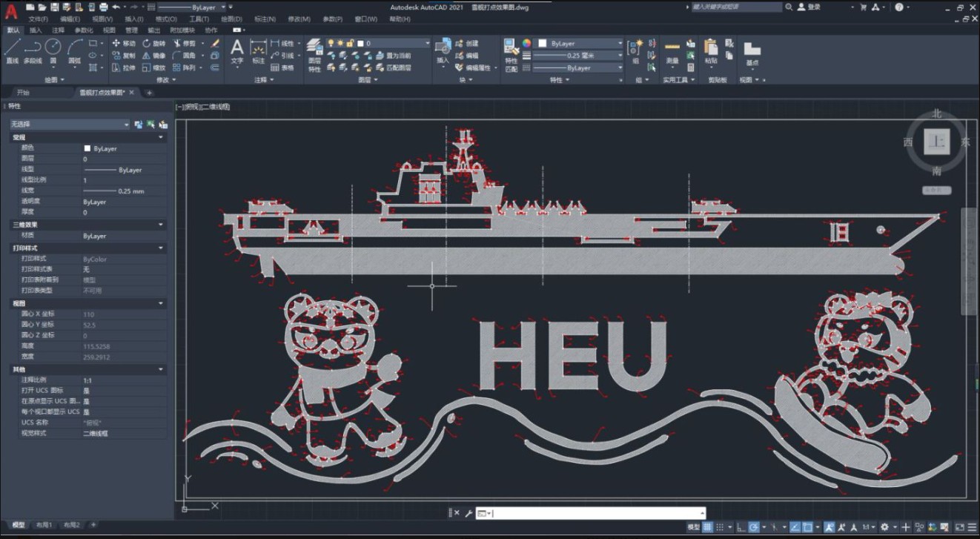The height and width of the screenshot is (539, 980).
Task: Choose the Fillet (圆角) command
Action: coord(185,55)
